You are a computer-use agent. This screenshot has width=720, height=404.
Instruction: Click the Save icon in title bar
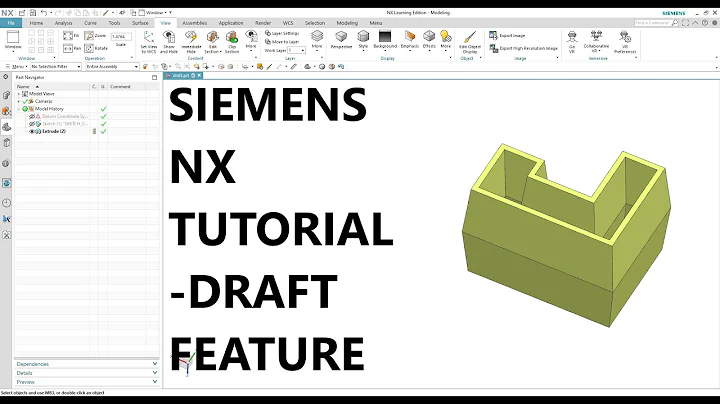[x=33, y=13]
